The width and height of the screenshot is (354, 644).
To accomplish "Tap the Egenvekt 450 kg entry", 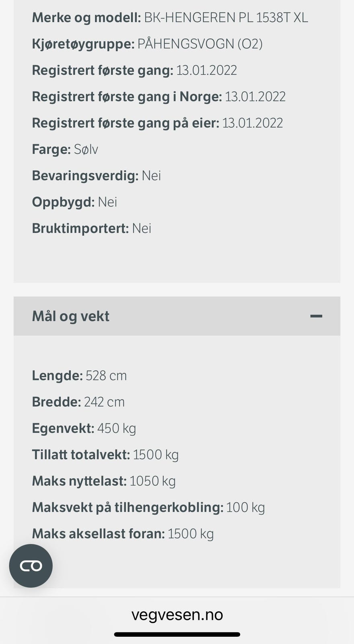I will (x=84, y=428).
